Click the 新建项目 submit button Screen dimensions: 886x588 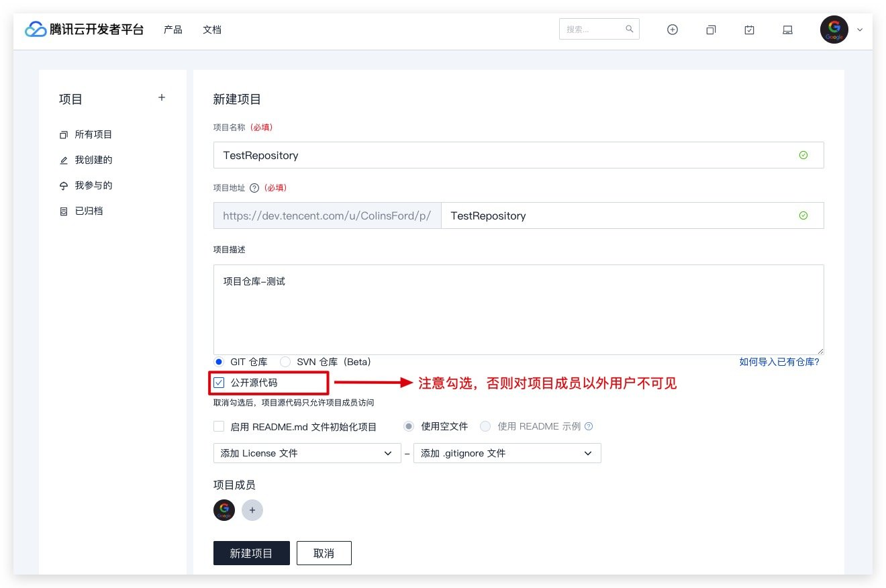252,553
